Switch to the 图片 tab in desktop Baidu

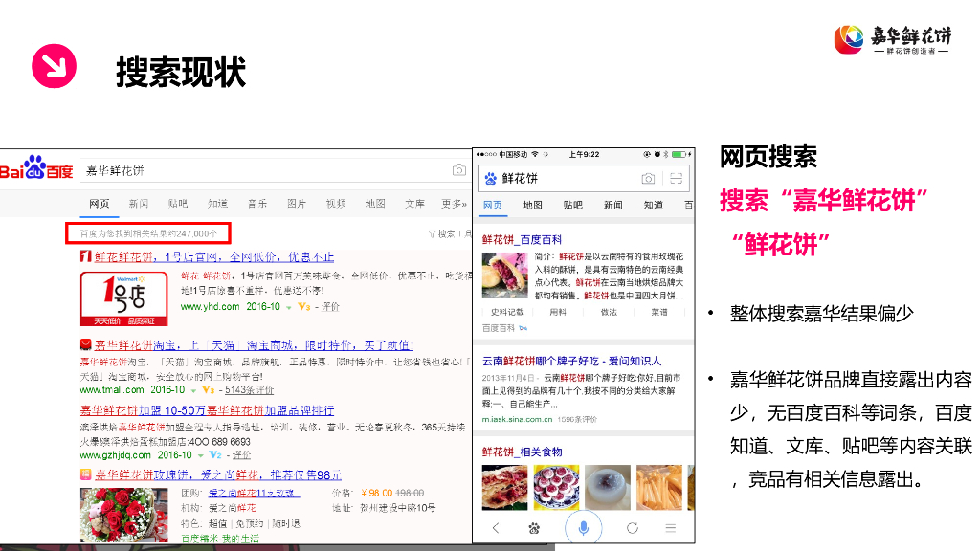[x=297, y=204]
